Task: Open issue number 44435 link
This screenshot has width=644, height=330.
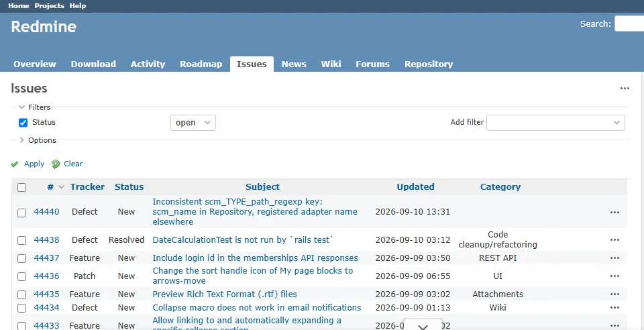Action: pos(46,294)
